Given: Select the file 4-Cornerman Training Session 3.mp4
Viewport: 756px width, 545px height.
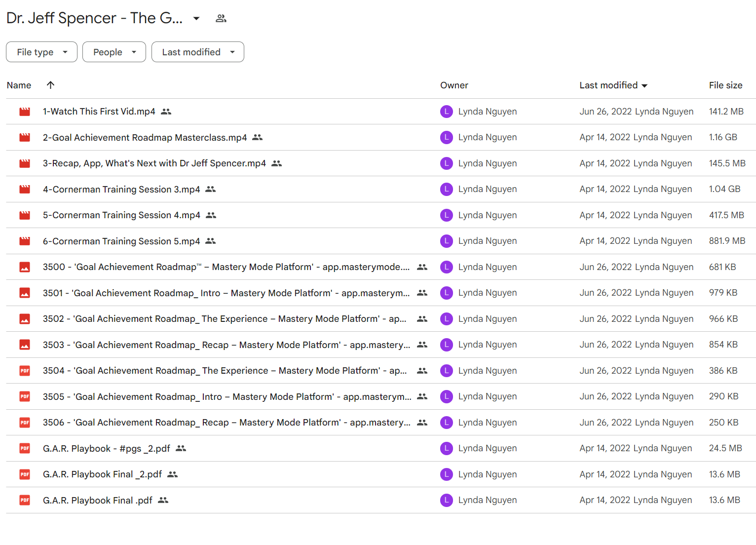Looking at the screenshot, I should click(x=121, y=189).
